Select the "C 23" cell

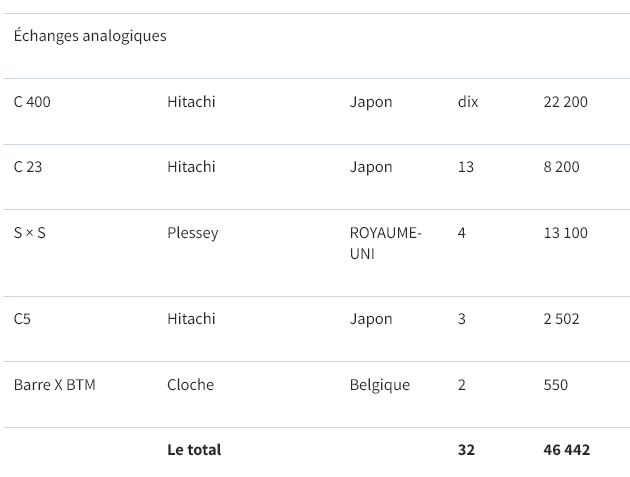pos(28,167)
